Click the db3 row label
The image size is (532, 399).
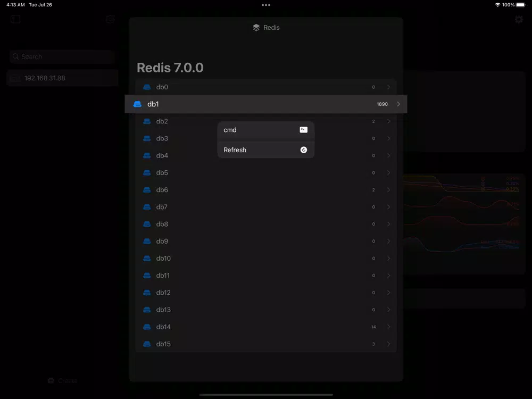tap(162, 138)
